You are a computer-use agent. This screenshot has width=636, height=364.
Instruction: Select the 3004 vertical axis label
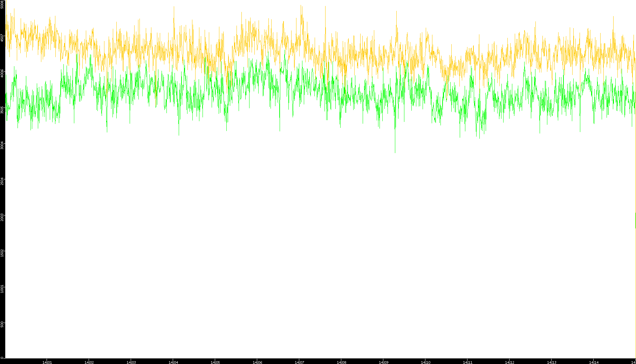[2, 145]
